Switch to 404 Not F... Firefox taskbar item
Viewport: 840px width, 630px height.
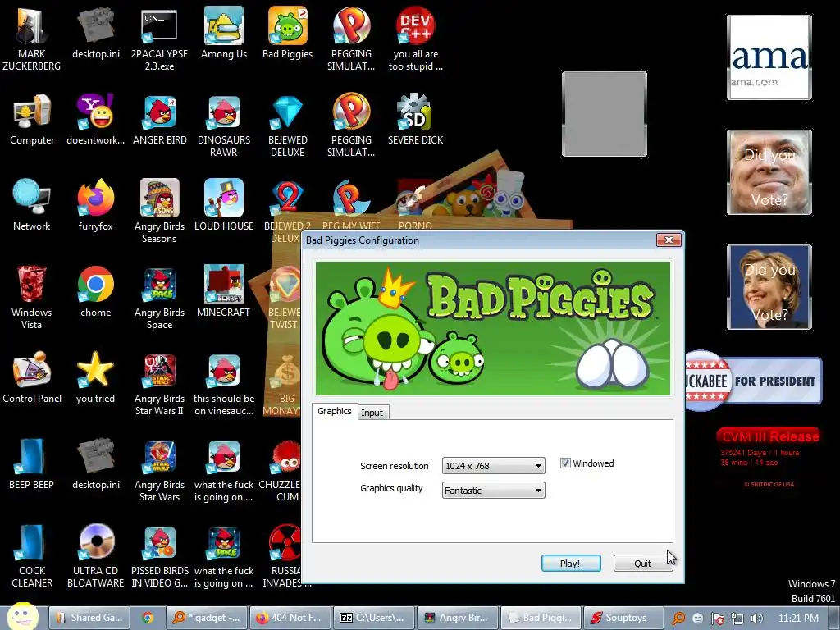pyautogui.click(x=290, y=618)
